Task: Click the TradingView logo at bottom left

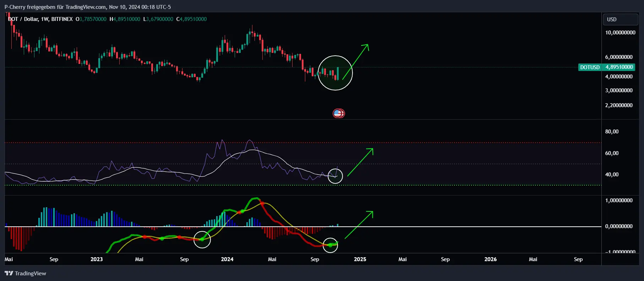Action: point(25,273)
